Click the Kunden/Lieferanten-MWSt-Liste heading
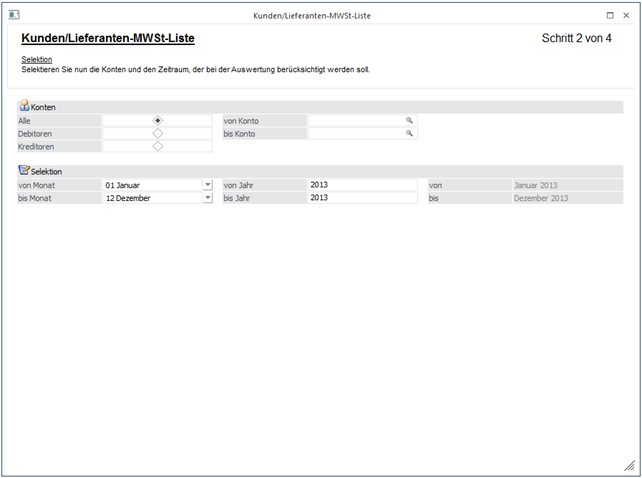642x478 pixels. (x=107, y=39)
